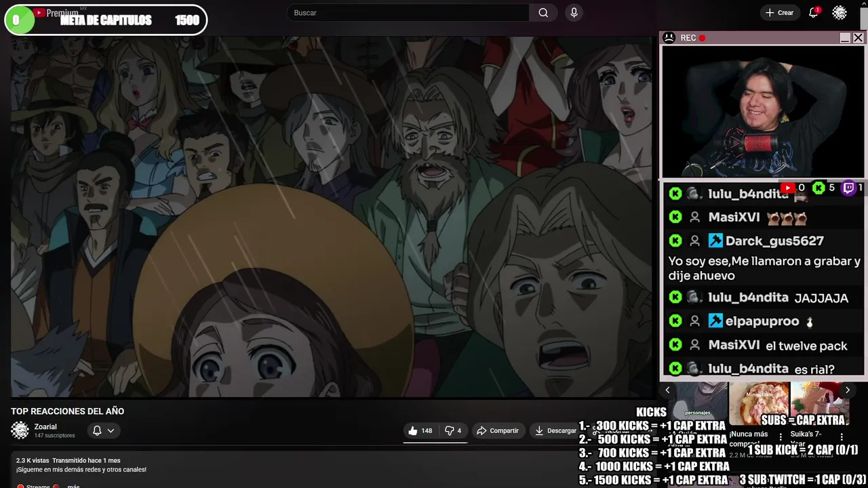This screenshot has height=488, width=868.
Task: Open the ¡Nunca más compres! video thumbnail
Action: 759,403
